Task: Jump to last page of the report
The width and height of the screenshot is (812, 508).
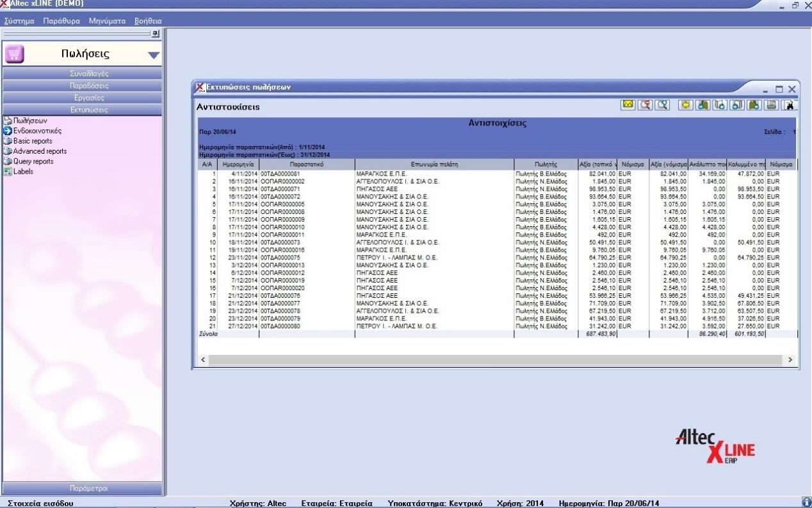Action: (754, 105)
